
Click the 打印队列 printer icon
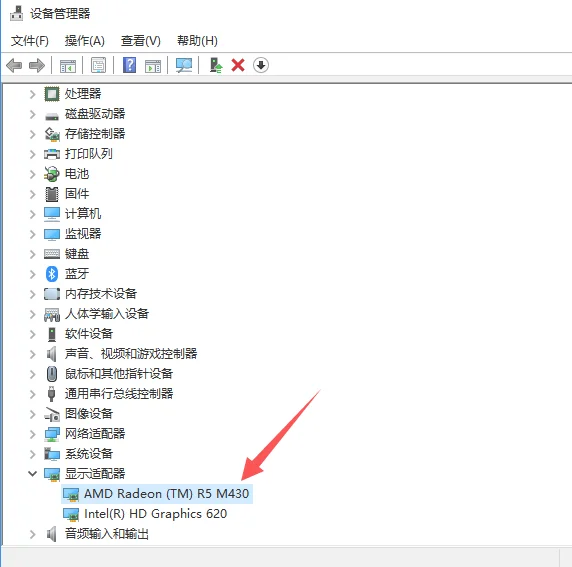click(52, 154)
